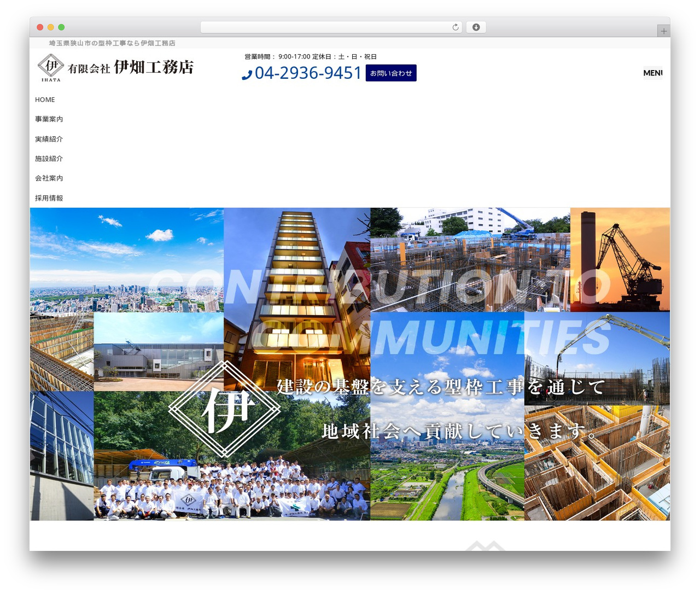The height and width of the screenshot is (593, 700).
Task: Minimize the window with the yellow button
Action: tap(51, 27)
